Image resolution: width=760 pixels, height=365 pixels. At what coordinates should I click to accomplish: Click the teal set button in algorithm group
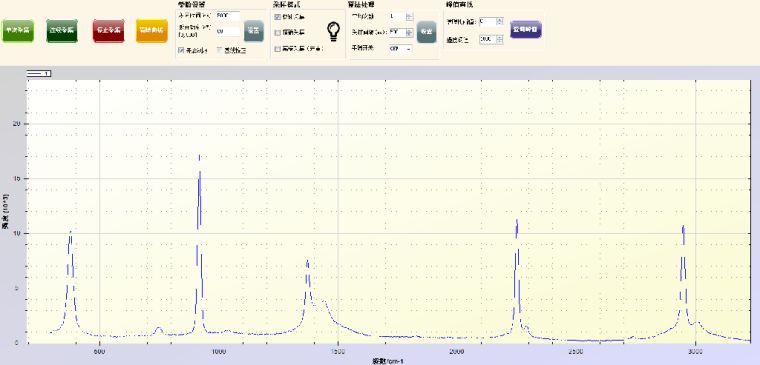427,32
